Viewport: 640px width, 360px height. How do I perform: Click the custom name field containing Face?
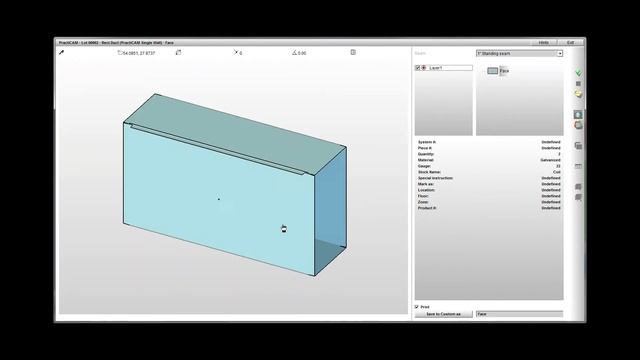pos(520,314)
